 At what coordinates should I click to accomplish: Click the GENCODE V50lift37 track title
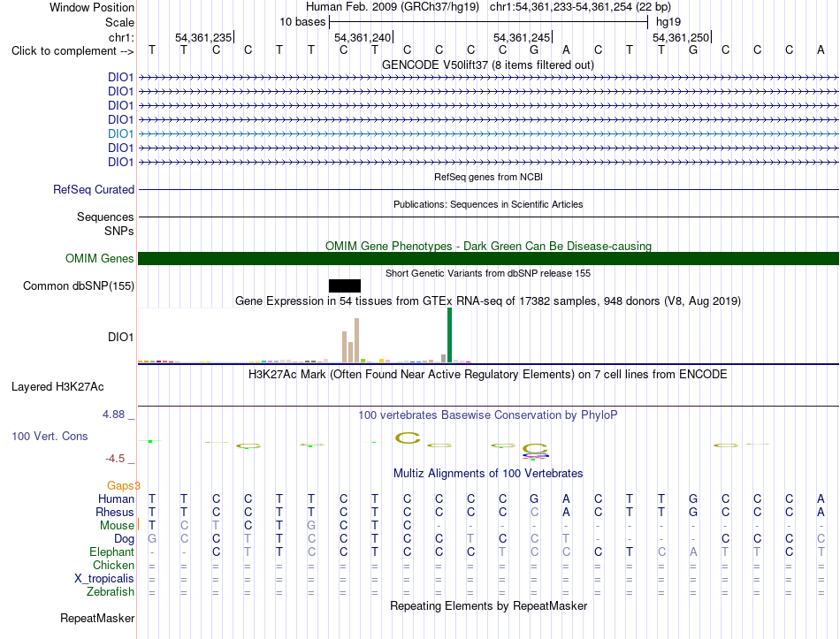click(488, 65)
